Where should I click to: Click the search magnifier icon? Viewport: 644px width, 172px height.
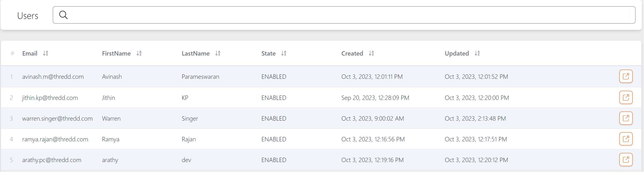pyautogui.click(x=63, y=15)
